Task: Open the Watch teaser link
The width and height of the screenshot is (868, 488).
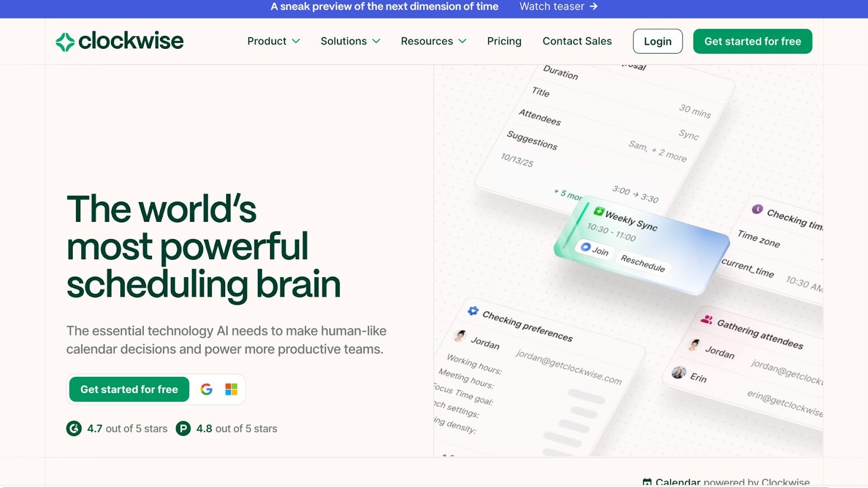Action: [558, 7]
